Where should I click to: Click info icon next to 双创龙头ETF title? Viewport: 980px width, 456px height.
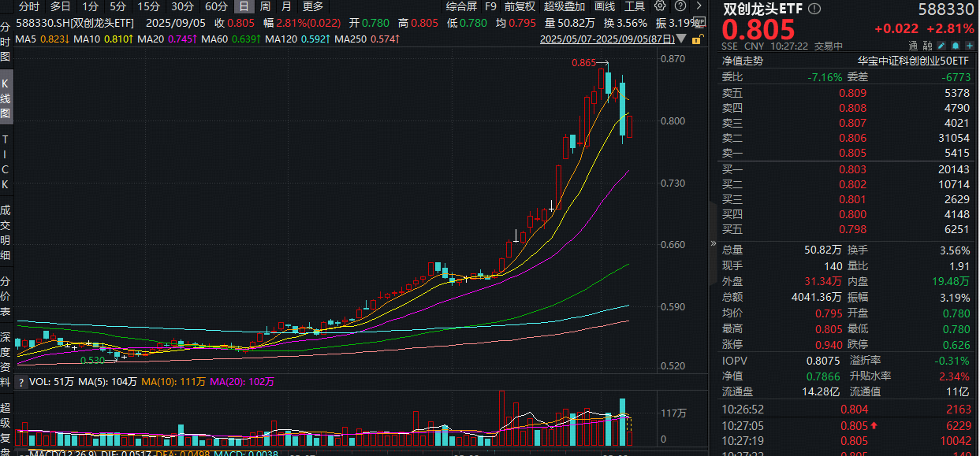pos(814,9)
